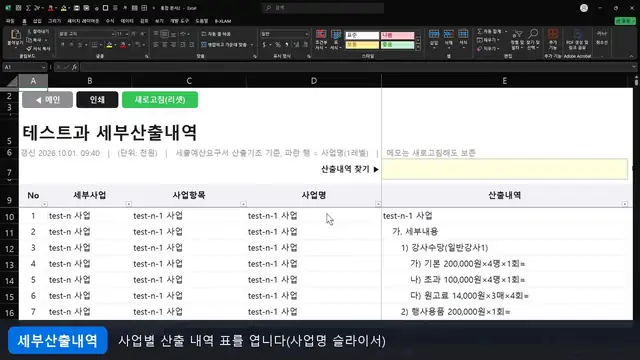
Task: Select the Format Painter (서식 복사) brush
Action: pos(29,49)
